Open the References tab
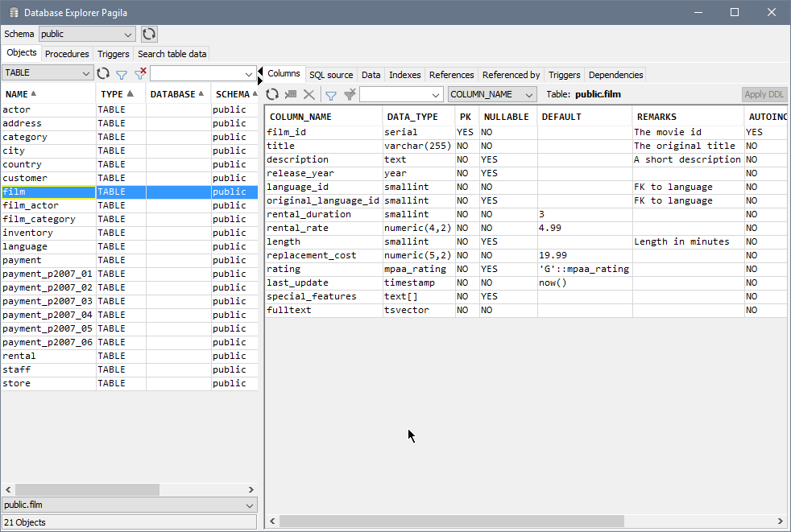The width and height of the screenshot is (791, 532). [x=452, y=75]
